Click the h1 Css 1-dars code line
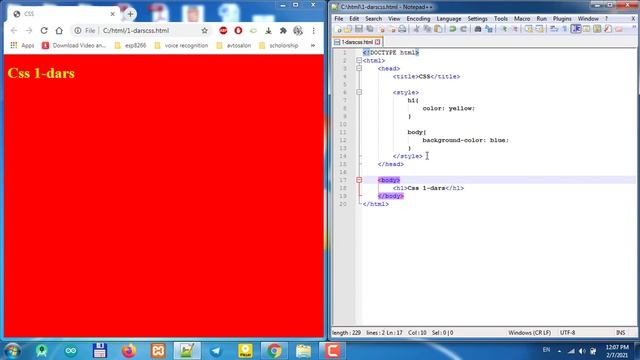Image resolution: width=640 pixels, height=360 pixels. (x=428, y=188)
